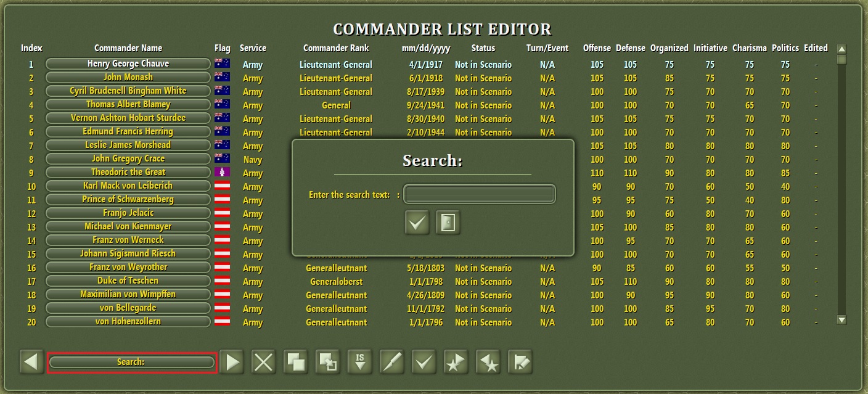The width and height of the screenshot is (868, 394).
Task: Copy commander with overlapping squares icon
Action: [296, 362]
